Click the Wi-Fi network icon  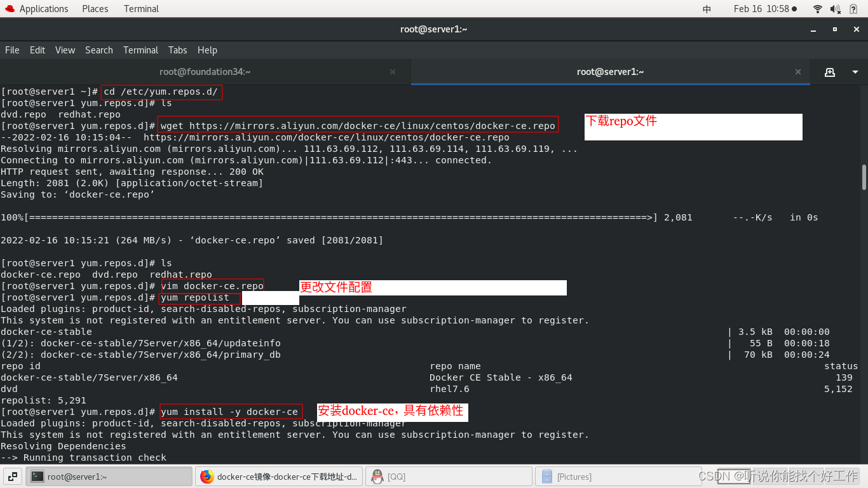click(818, 9)
